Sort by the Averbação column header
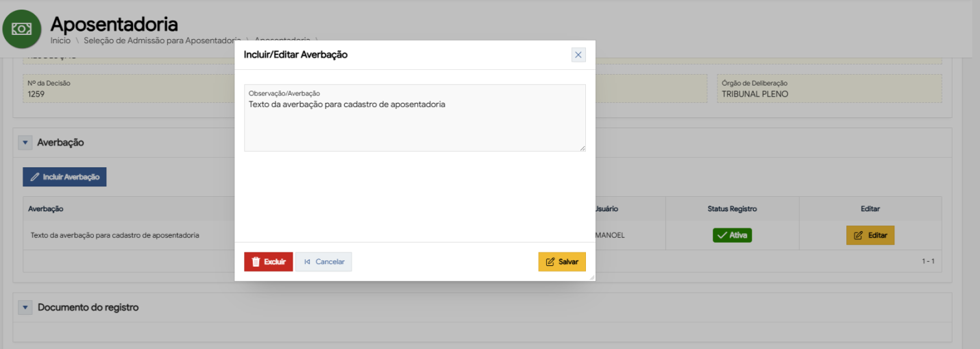Screen dimensions: 980x349 pos(46,208)
